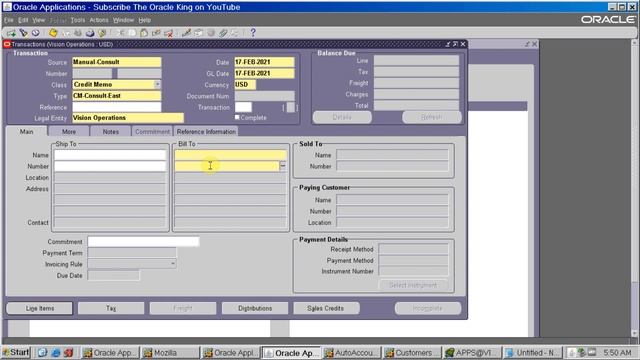
Task: Click the descriptive flexfield bracket box
Action: click(290, 107)
